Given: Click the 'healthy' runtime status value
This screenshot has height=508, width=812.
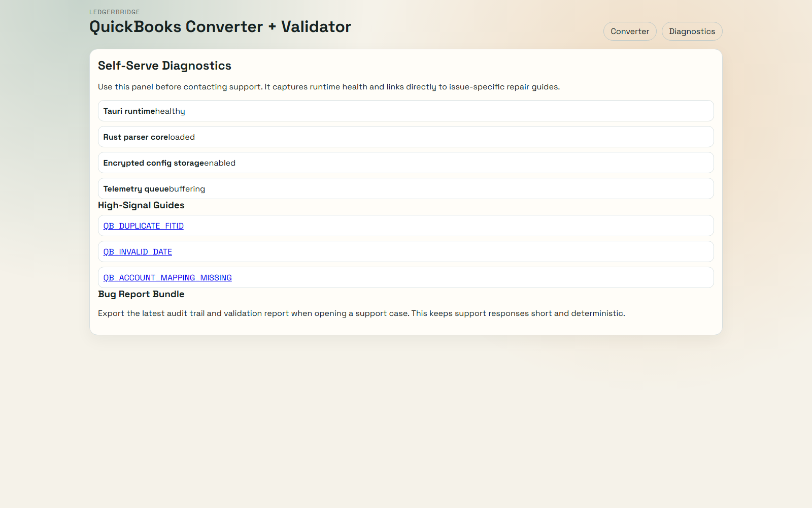Looking at the screenshot, I should (170, 111).
